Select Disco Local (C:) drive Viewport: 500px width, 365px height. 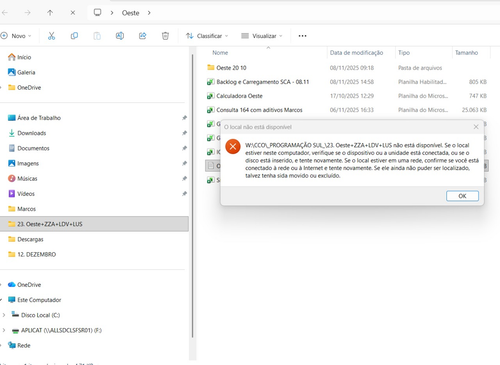coord(36,315)
